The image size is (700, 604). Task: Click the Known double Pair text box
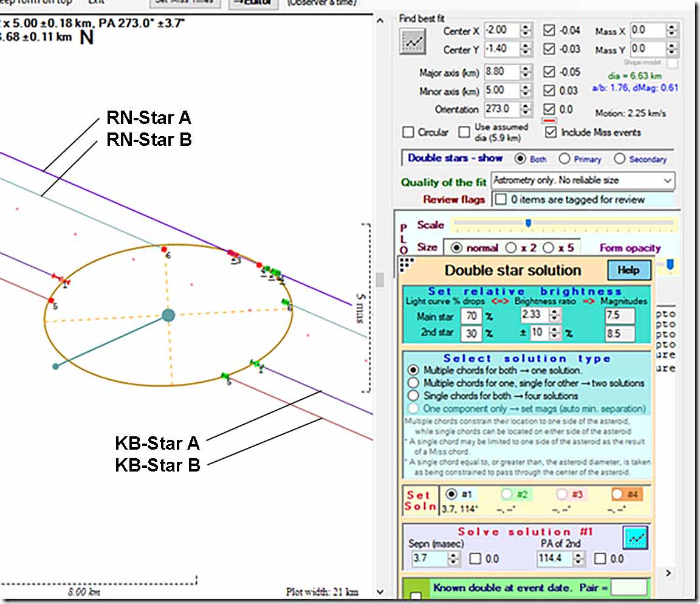pos(628,588)
